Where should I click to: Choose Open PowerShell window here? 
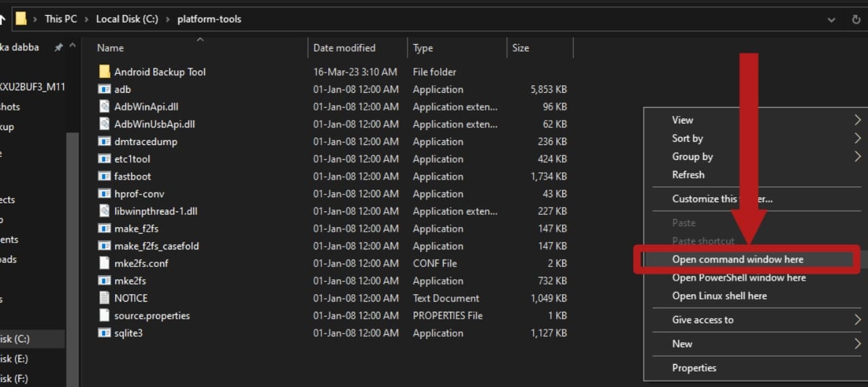(x=738, y=278)
